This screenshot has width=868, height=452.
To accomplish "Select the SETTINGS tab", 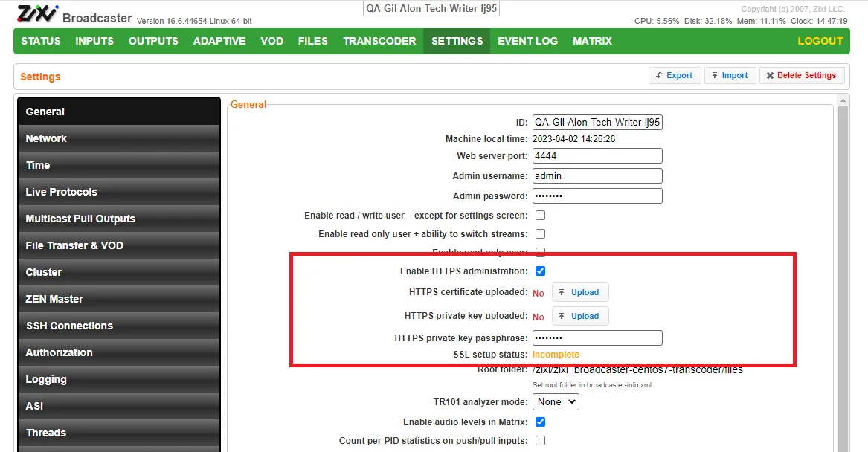I will pyautogui.click(x=457, y=41).
